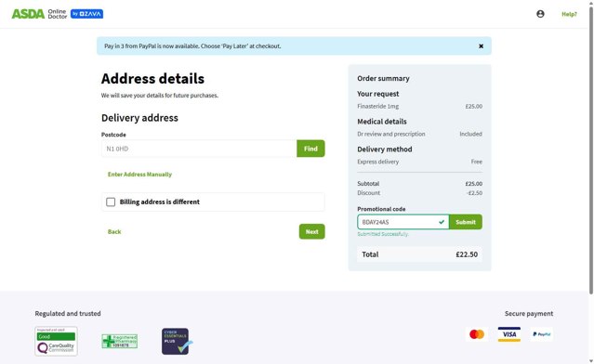This screenshot has width=594, height=364.
Task: Click the Subtotal £25.00 value
Action: point(474,184)
